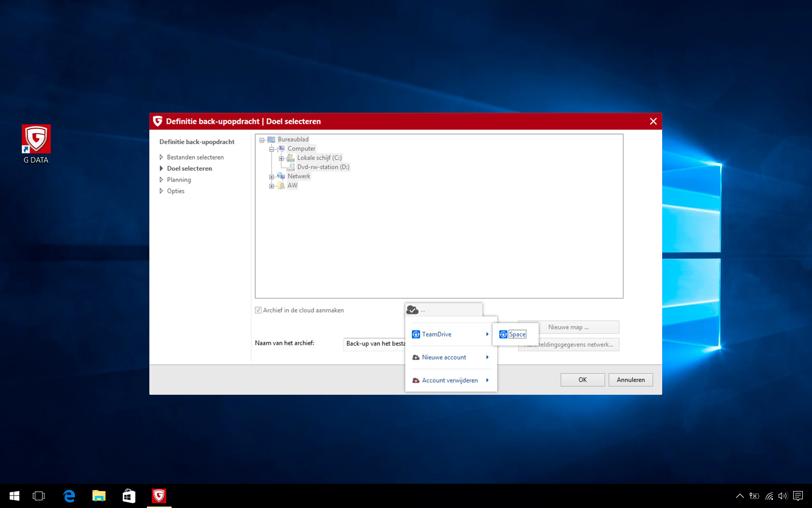Open Action Center notifications icon
This screenshot has width=812, height=508.
[x=798, y=496]
